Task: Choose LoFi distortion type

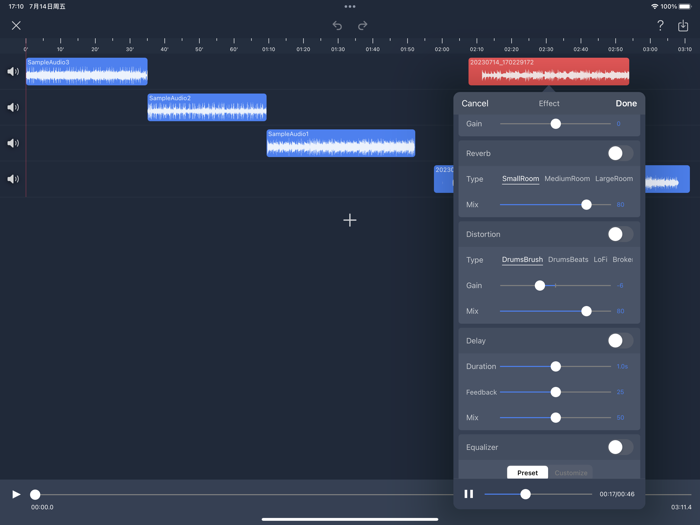Action: [x=600, y=259]
